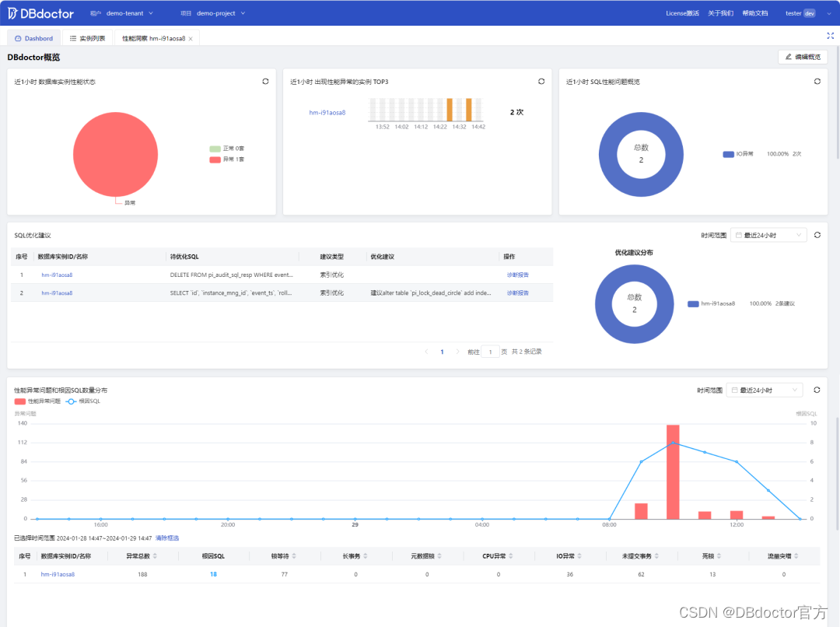Sort by 流量突增 column
Screen dimensions: 840x627
pos(796,556)
